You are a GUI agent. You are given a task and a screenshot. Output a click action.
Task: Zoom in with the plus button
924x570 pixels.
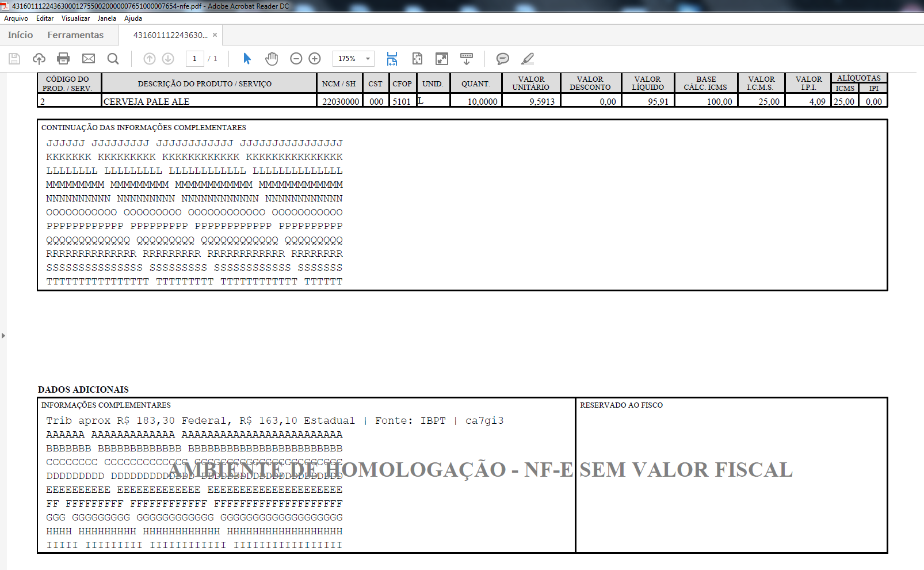(x=315, y=59)
